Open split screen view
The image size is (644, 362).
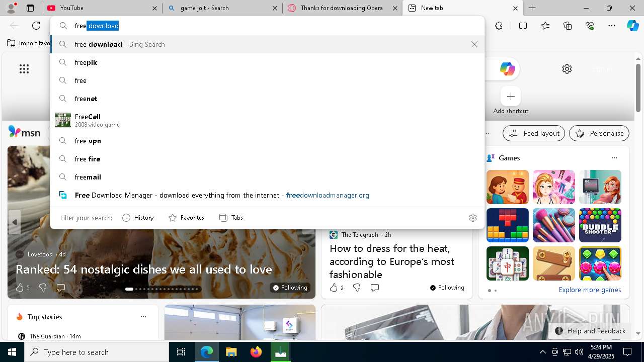click(523, 26)
